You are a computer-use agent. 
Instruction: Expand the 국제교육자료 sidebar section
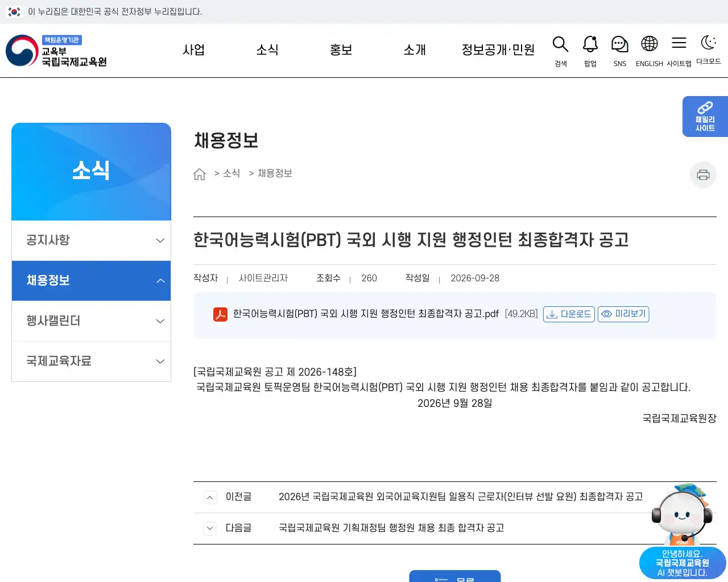point(91,361)
